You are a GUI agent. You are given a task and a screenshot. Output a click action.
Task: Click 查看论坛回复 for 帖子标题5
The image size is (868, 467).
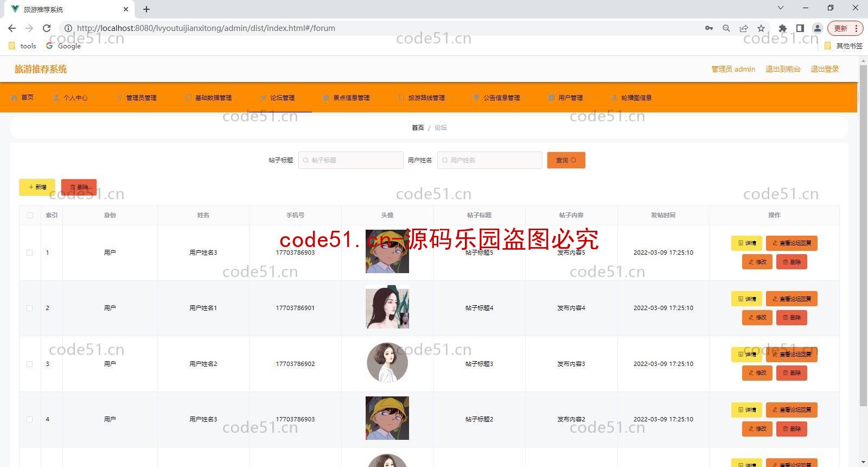792,243
